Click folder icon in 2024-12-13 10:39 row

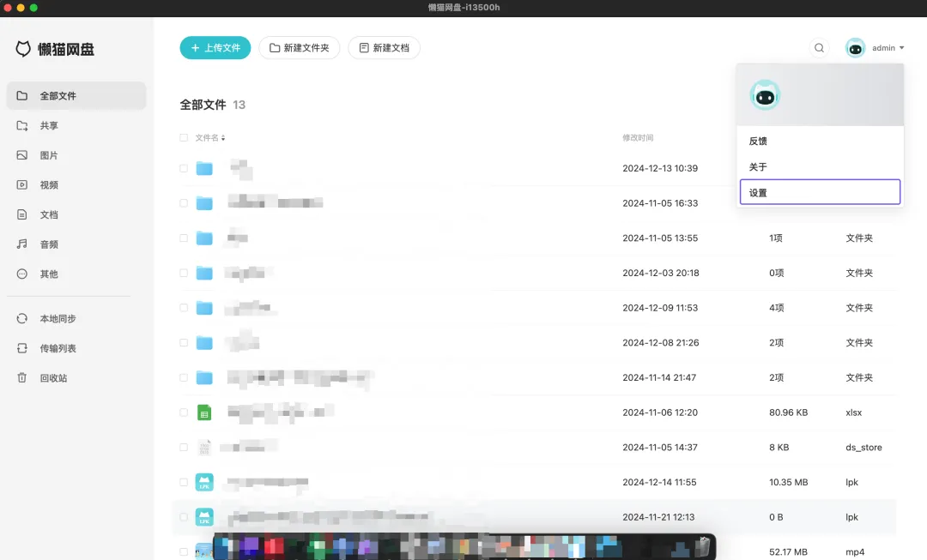coord(204,168)
